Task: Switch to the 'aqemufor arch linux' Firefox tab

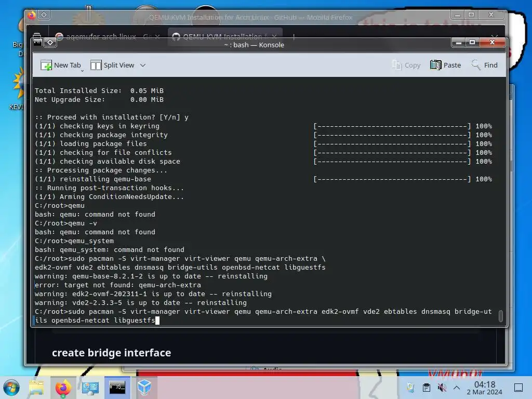Action: [101, 37]
